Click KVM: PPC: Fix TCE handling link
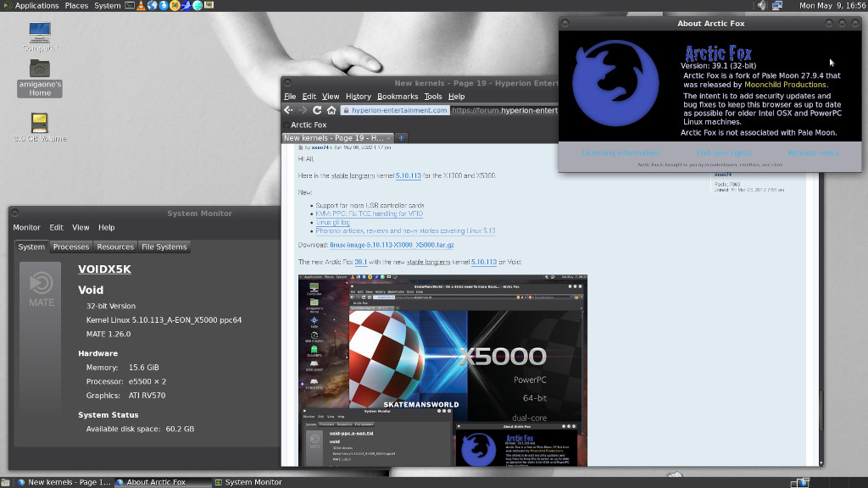This screenshot has height=488, width=868. (x=370, y=213)
